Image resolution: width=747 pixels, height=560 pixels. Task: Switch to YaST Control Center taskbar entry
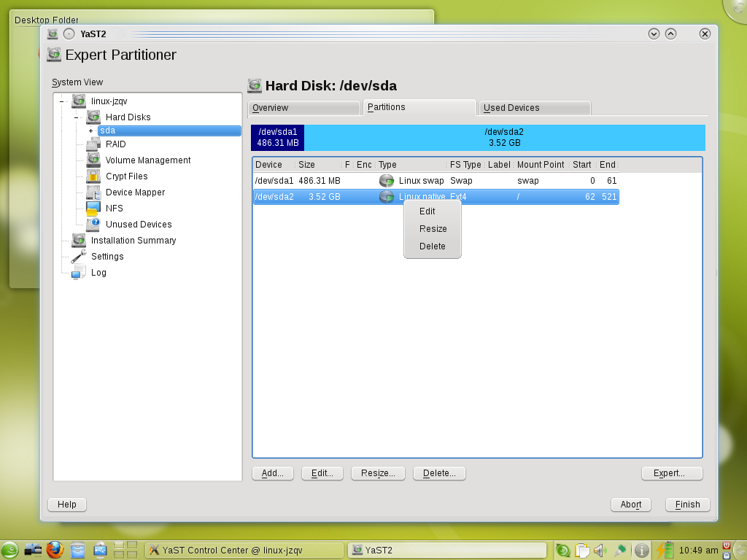point(244,551)
